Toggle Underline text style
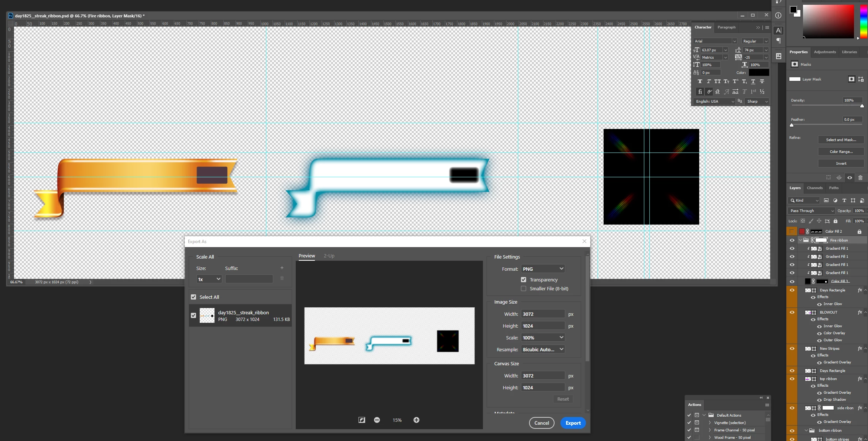 pyautogui.click(x=753, y=82)
